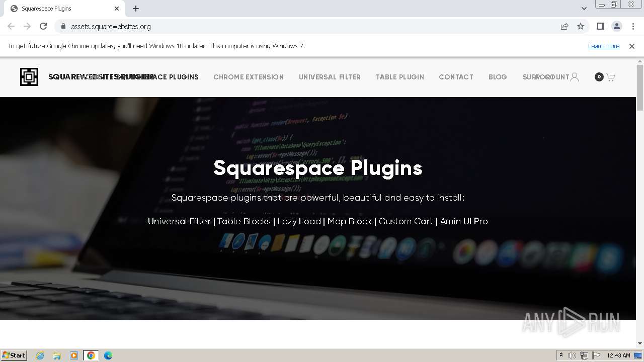Open the network tray icon
The width and height of the screenshot is (644, 362).
(x=584, y=355)
